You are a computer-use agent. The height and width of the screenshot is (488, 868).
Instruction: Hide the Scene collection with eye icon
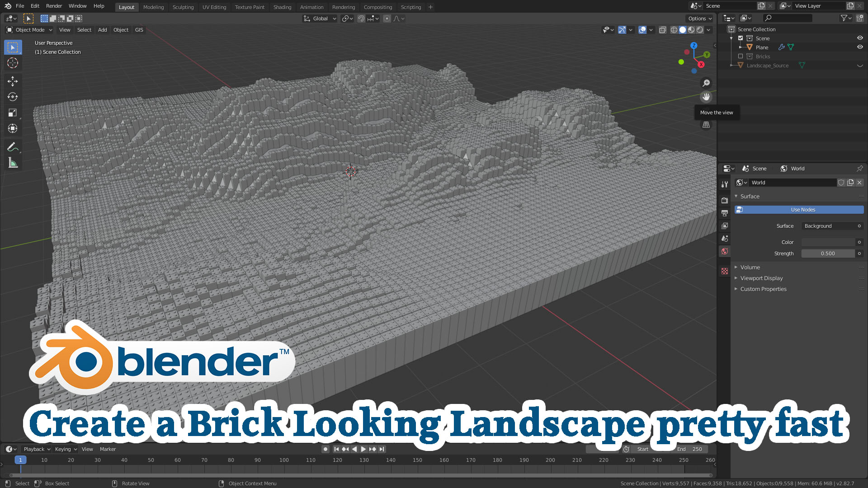(x=860, y=38)
